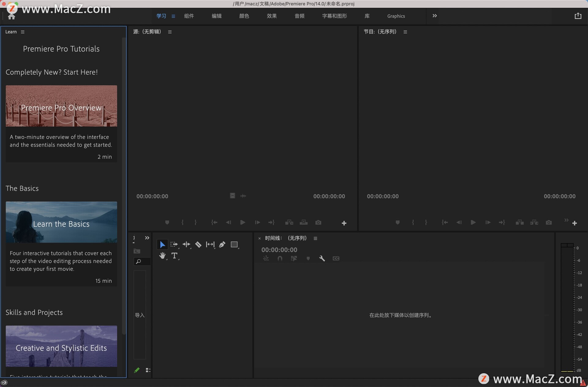Add marker in Program monitor
Image resolution: width=588 pixels, height=387 pixels.
[x=398, y=223]
